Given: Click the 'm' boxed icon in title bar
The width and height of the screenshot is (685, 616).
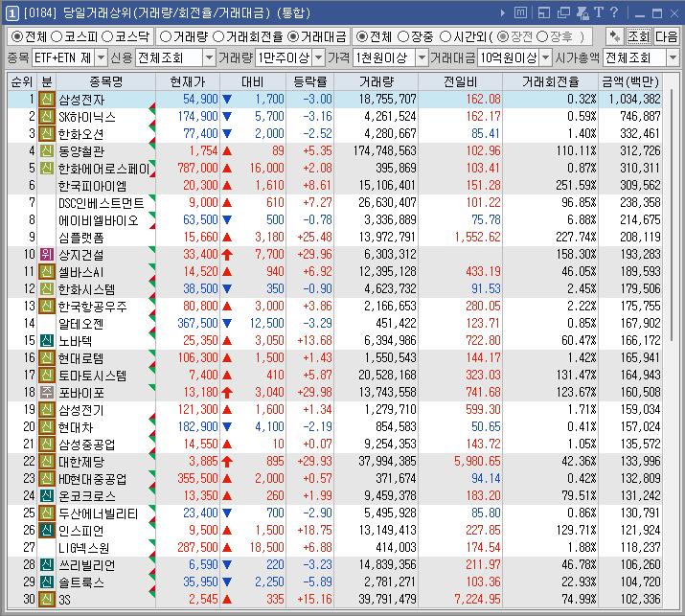Looking at the screenshot, I should click(x=520, y=12).
